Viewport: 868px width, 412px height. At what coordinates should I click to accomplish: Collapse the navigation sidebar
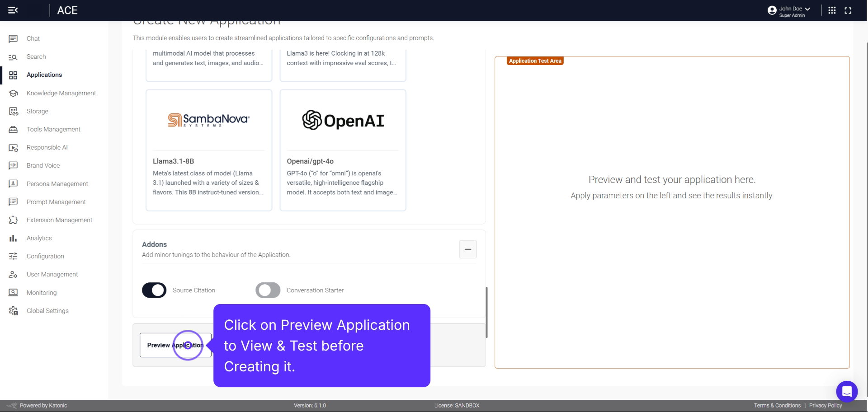point(13,10)
